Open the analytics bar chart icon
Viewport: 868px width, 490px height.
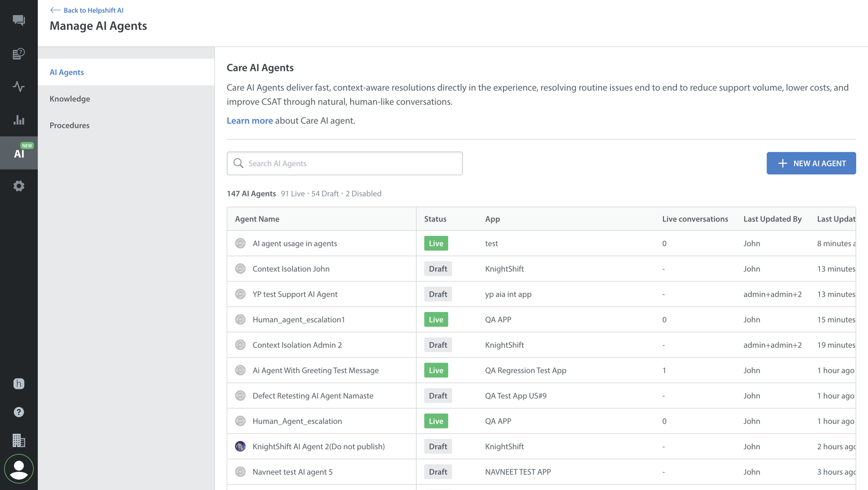click(19, 120)
